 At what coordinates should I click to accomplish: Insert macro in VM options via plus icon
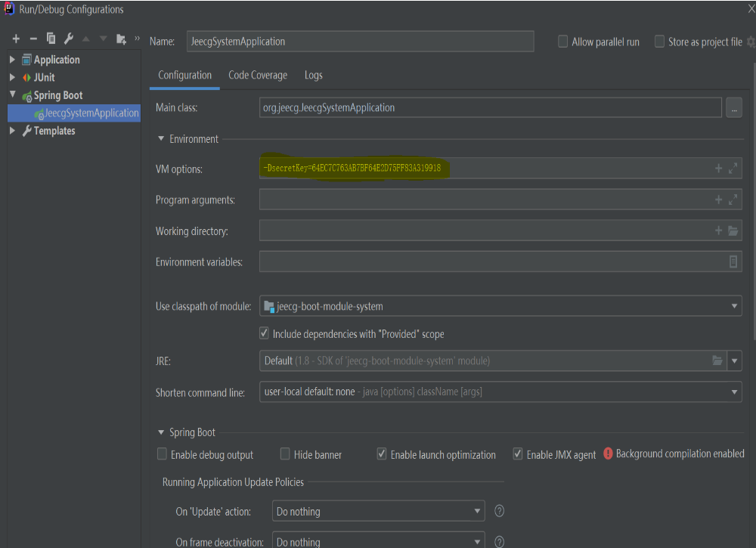point(718,169)
